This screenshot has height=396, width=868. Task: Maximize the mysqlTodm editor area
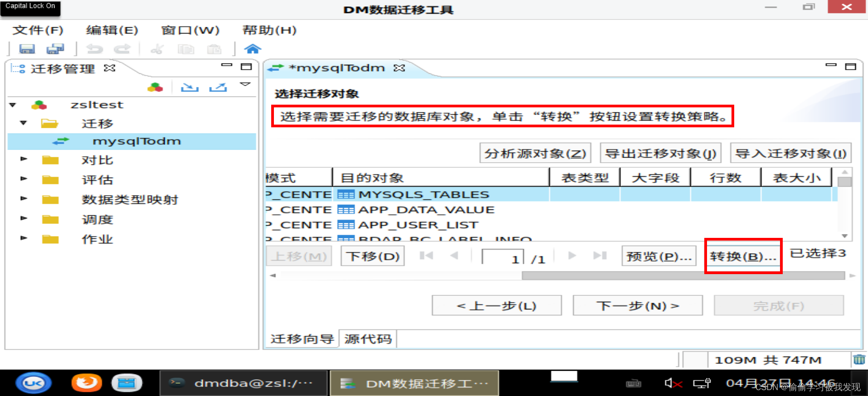851,67
